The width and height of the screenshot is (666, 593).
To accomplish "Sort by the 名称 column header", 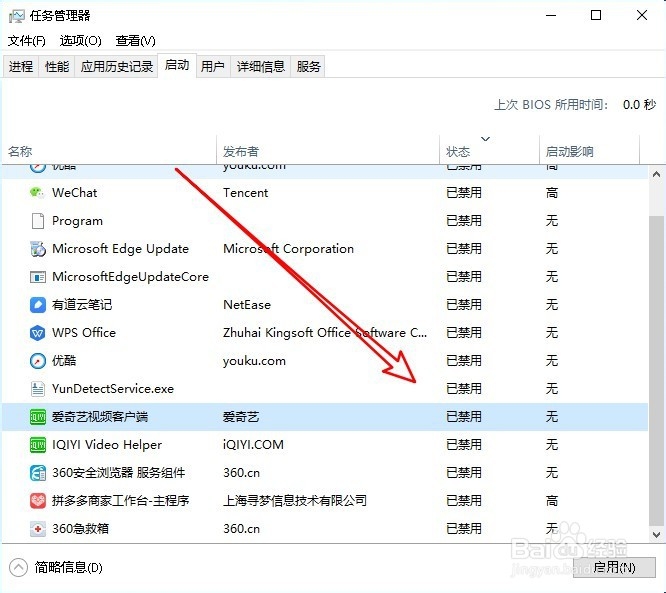I will (x=110, y=151).
